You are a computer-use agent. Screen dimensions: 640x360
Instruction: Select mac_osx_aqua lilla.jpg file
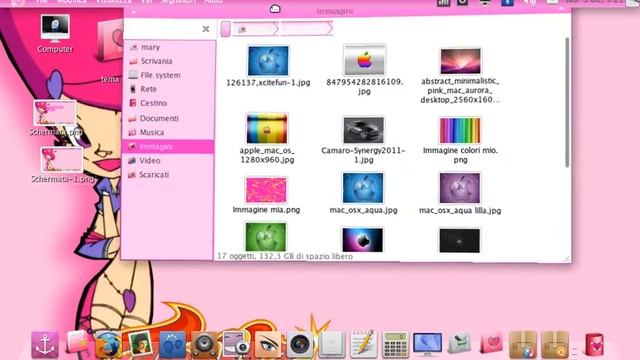point(460,193)
